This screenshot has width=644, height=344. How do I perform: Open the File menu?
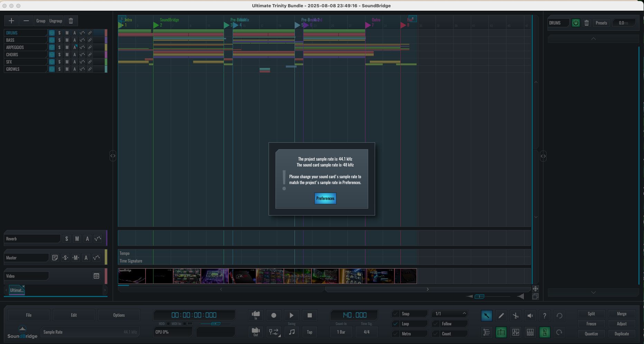point(29,315)
